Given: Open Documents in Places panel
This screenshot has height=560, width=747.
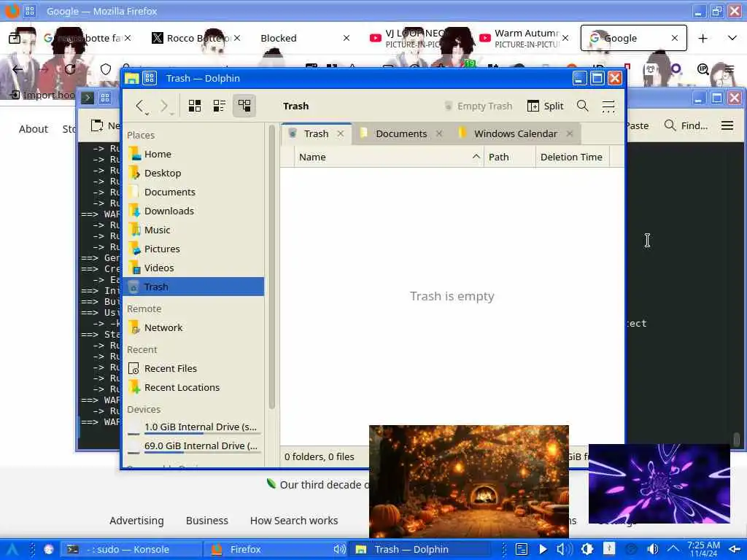Looking at the screenshot, I should 193,192.
